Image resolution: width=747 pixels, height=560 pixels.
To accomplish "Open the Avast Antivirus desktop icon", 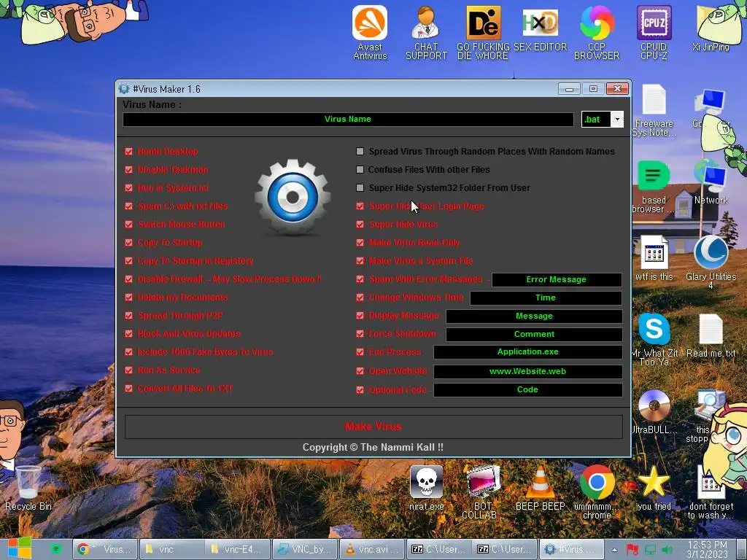I will [x=370, y=32].
